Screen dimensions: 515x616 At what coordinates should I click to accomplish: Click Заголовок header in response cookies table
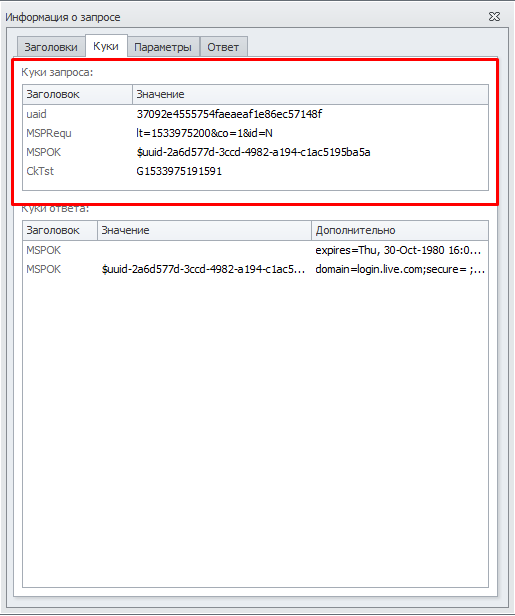point(60,230)
